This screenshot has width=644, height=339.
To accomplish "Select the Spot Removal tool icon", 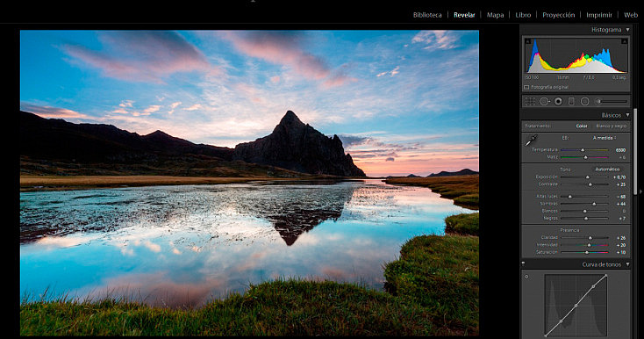I will (x=545, y=101).
